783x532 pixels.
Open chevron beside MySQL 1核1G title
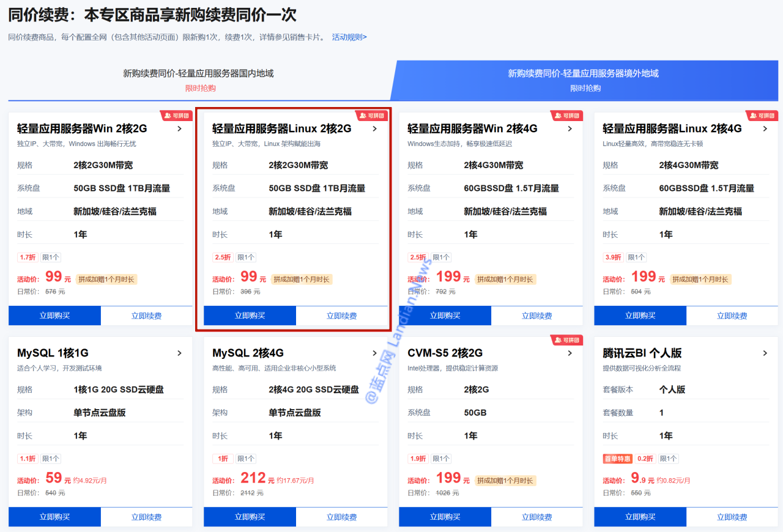point(179,353)
